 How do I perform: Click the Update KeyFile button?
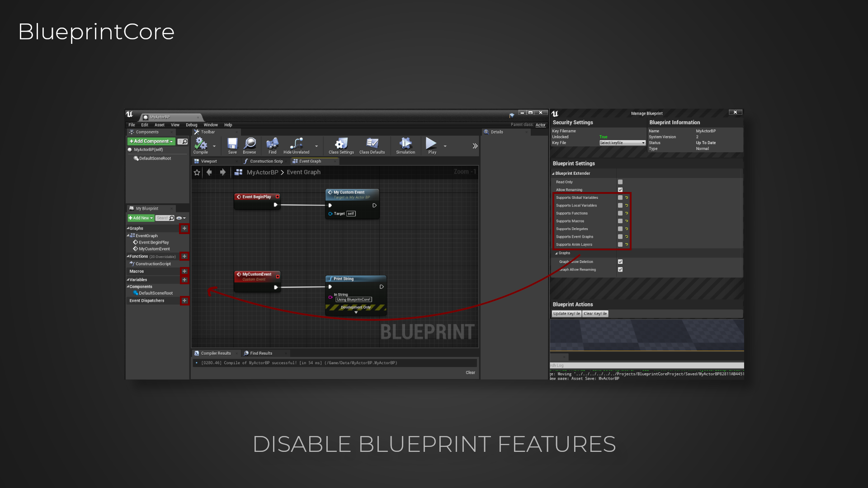pos(566,314)
